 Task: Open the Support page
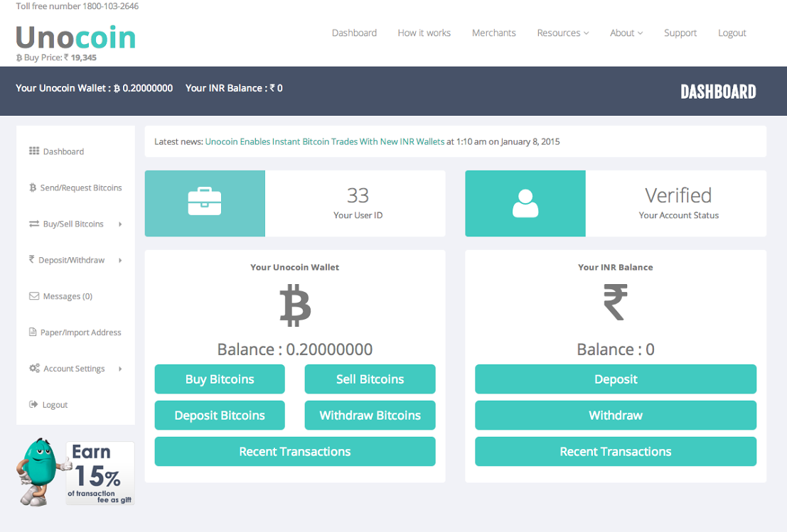coord(680,33)
